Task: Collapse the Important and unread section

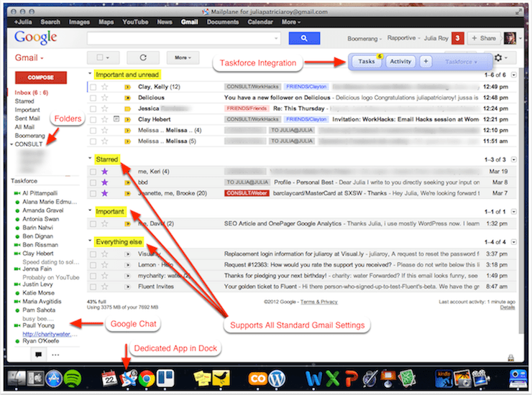Action: pyautogui.click(x=90, y=73)
